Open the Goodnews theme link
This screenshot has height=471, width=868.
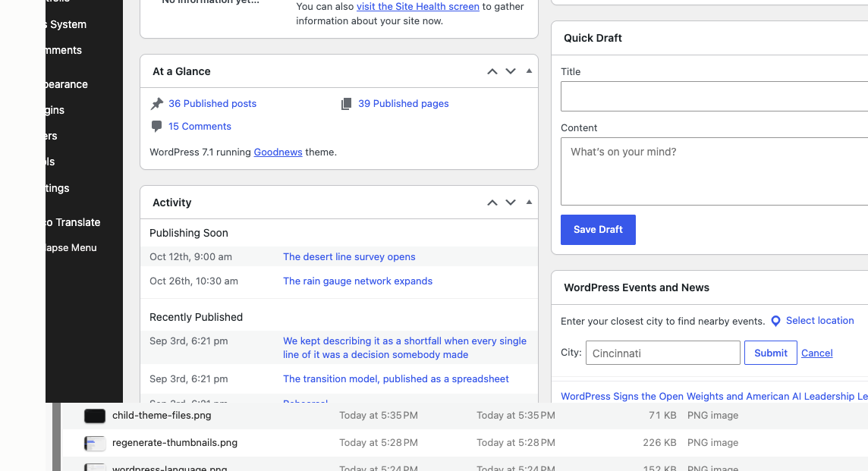coord(278,152)
